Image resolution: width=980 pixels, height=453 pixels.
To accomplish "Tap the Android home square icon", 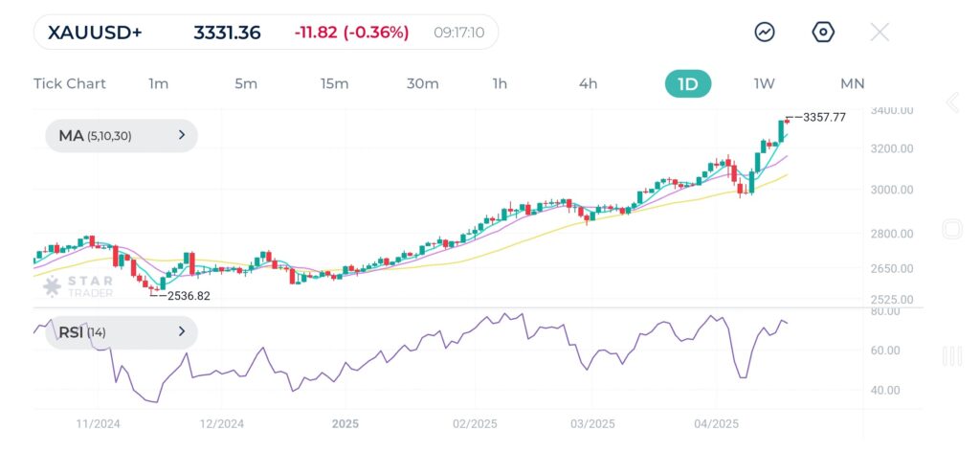I will 952,229.
